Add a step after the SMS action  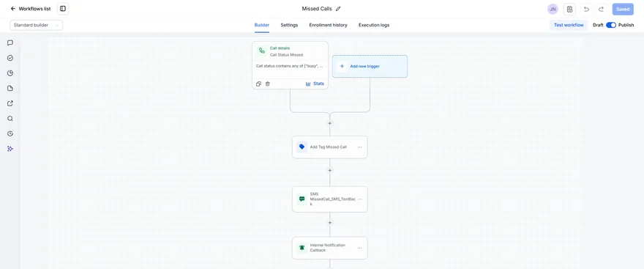click(329, 223)
